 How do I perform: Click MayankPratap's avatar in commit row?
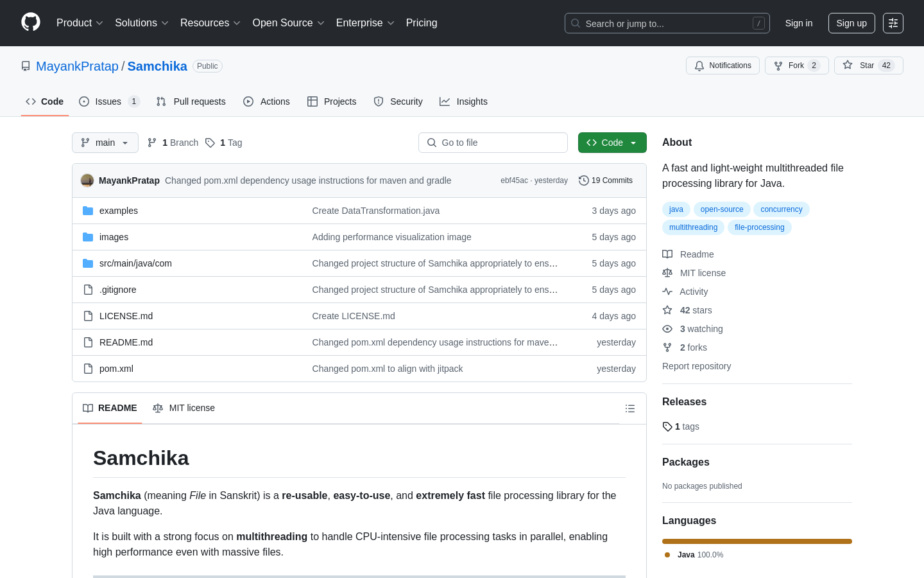point(87,180)
